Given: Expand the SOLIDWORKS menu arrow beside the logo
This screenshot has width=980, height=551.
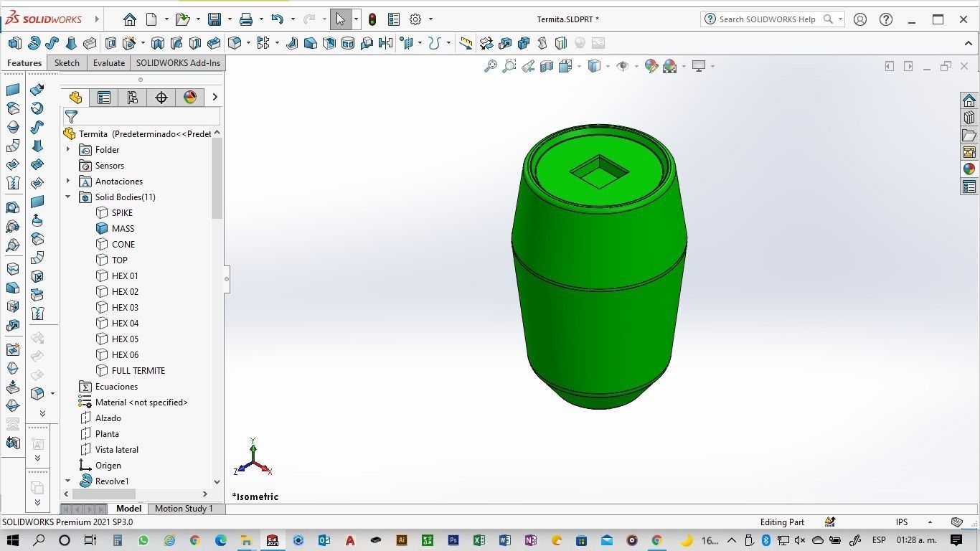Looking at the screenshot, I should click(97, 19).
